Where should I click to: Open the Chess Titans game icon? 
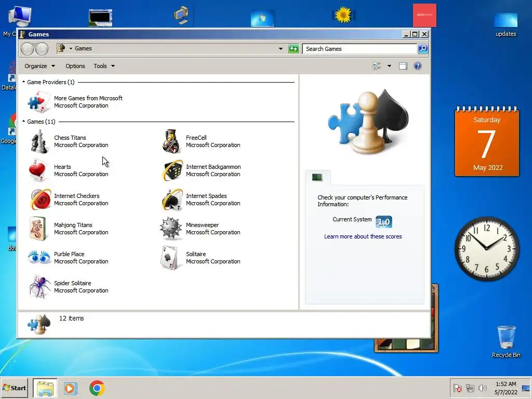(x=39, y=141)
